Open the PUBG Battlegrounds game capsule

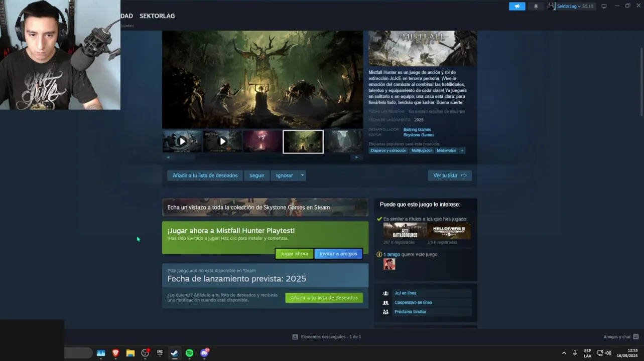(405, 231)
